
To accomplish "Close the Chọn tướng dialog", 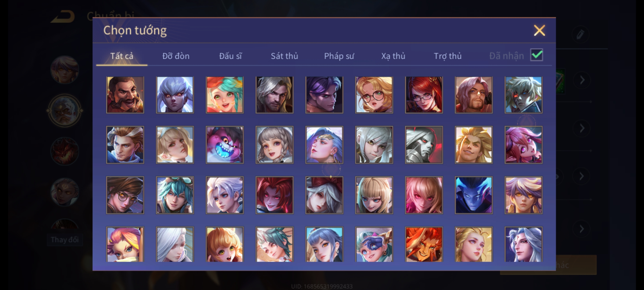I will (x=539, y=30).
